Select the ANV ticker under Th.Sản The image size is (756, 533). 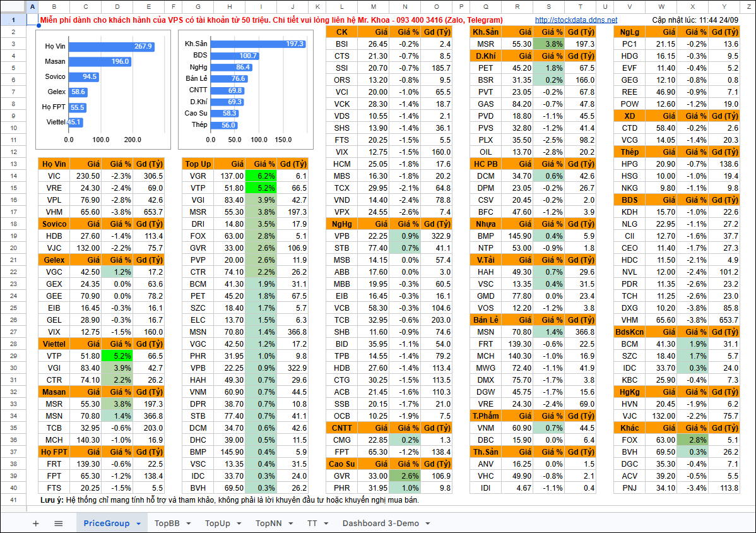point(485,464)
